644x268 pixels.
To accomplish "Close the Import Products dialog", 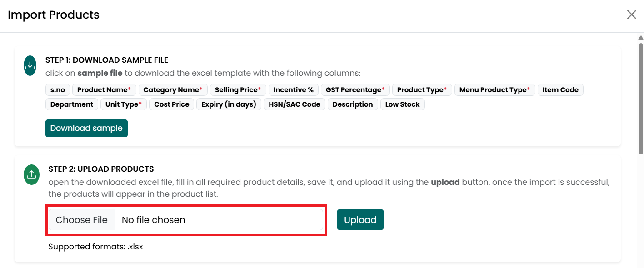I will point(631,15).
